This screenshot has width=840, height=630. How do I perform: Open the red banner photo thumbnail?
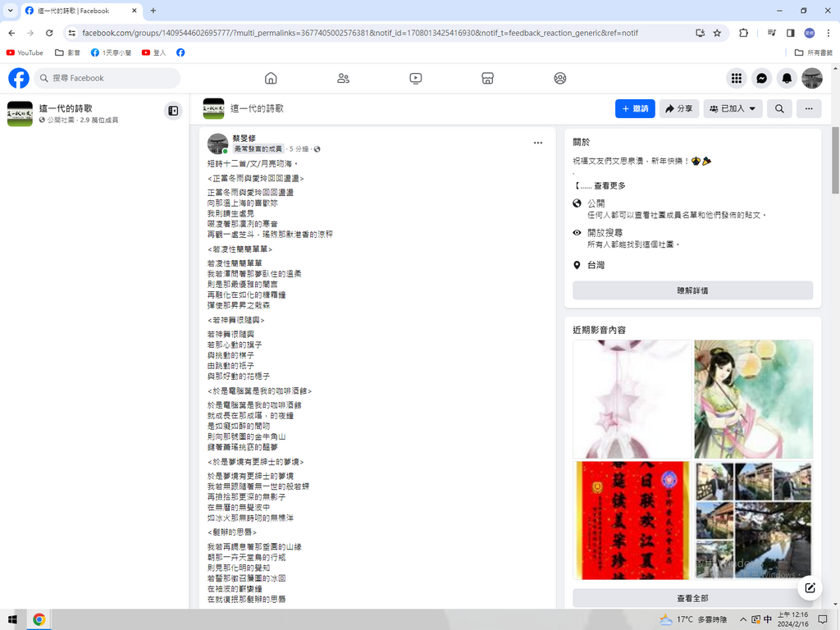pyautogui.click(x=632, y=518)
